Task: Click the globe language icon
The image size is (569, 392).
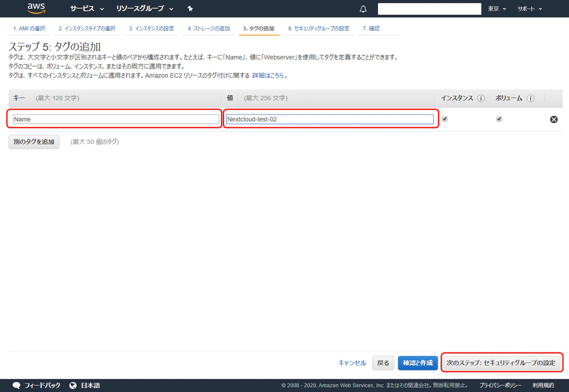Action: pos(73,385)
